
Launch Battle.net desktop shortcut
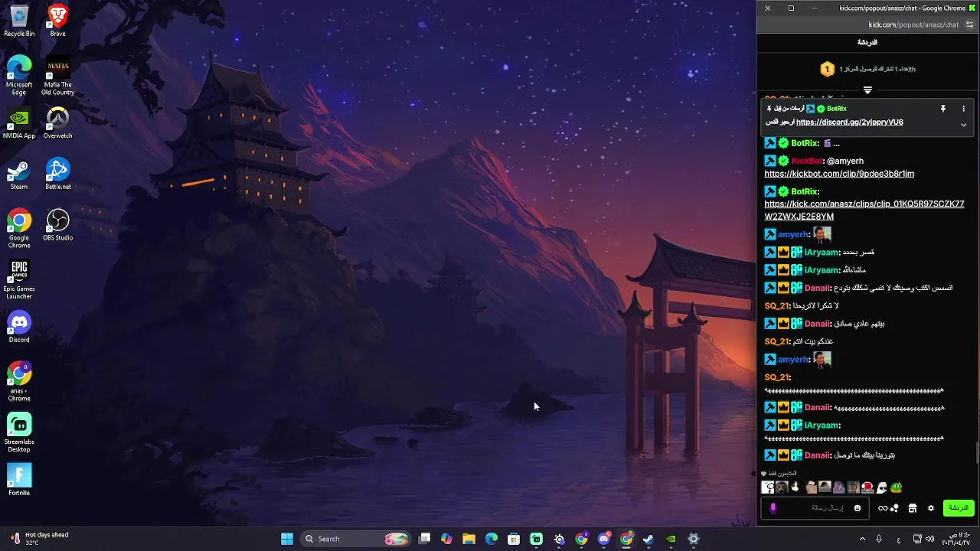click(57, 175)
